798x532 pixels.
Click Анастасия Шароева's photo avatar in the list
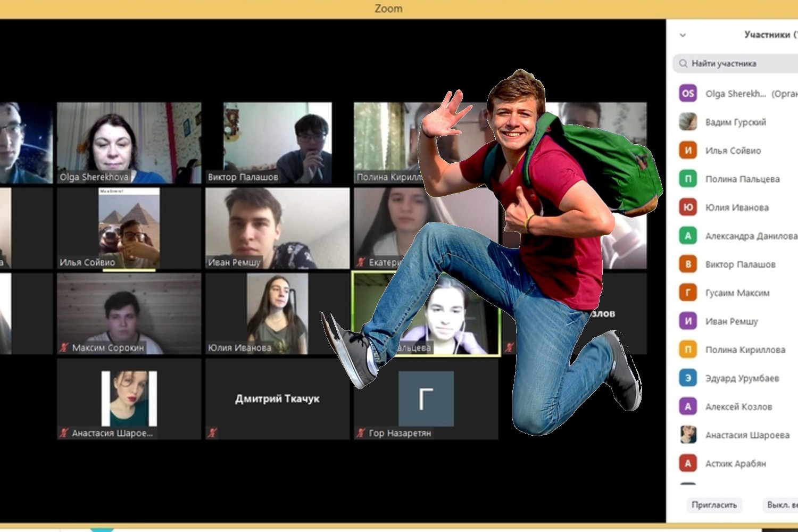[688, 435]
